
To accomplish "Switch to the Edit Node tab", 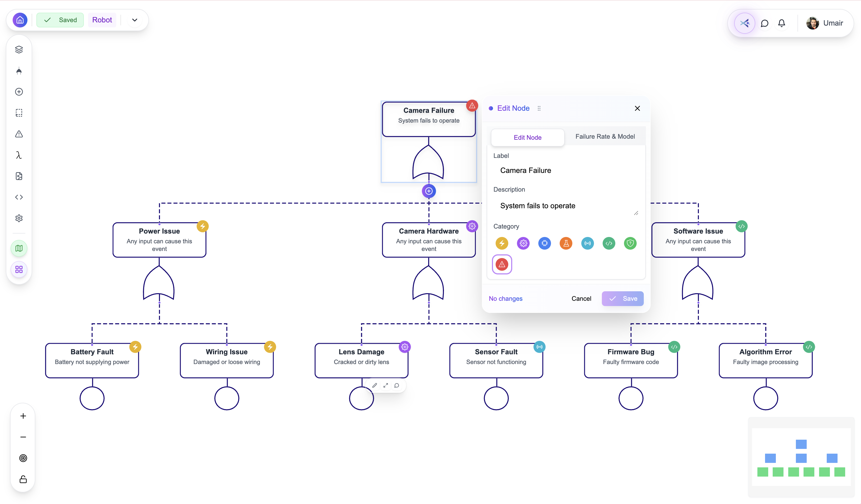I will pos(527,137).
